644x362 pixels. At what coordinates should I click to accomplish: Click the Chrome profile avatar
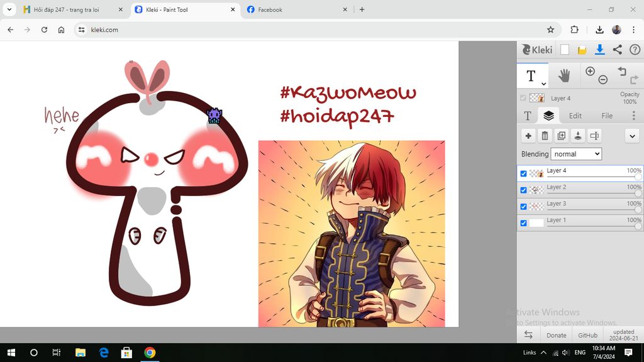(x=616, y=30)
